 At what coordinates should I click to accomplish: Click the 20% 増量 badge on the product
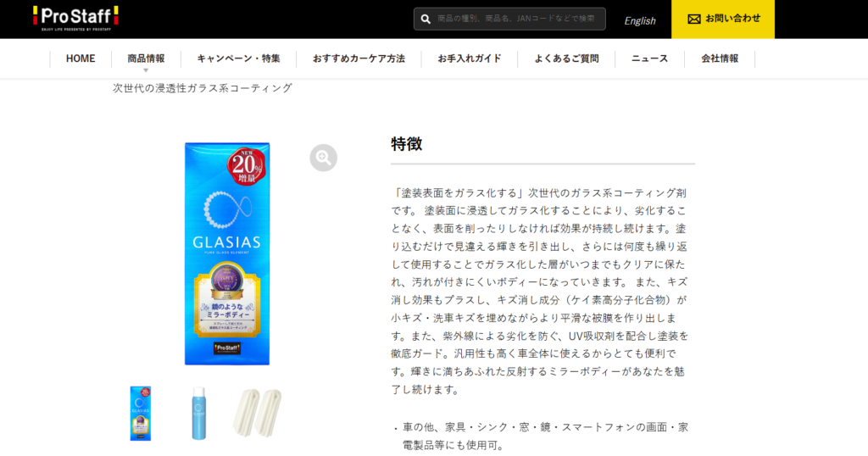[247, 166]
